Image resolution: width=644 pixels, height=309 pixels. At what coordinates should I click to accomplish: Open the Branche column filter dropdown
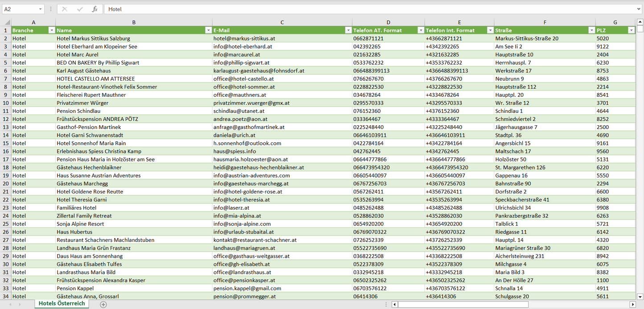[51, 30]
